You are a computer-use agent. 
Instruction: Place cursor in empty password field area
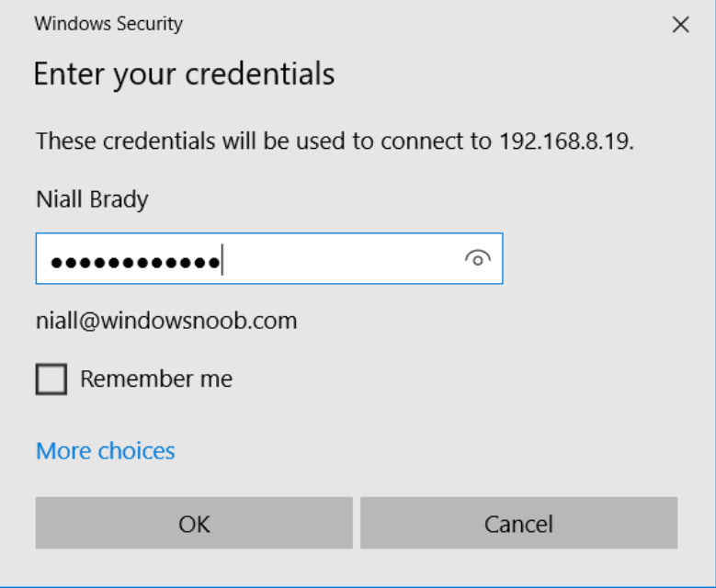343,259
